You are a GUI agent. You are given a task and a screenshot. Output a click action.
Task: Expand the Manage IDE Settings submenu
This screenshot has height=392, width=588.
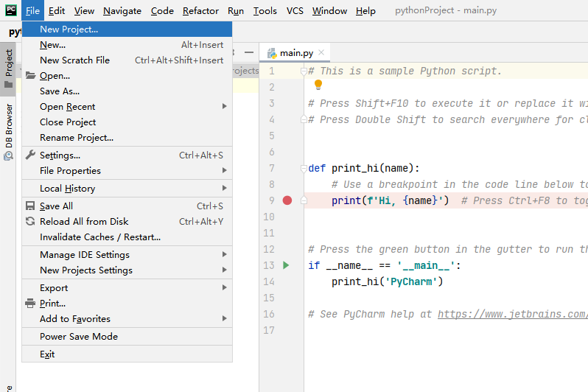pos(127,255)
